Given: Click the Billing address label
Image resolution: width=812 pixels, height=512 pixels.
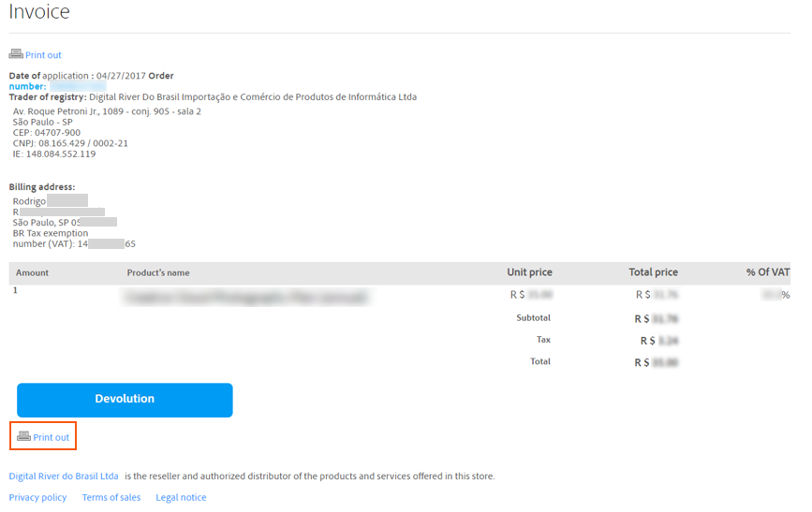Looking at the screenshot, I should click(x=42, y=187).
